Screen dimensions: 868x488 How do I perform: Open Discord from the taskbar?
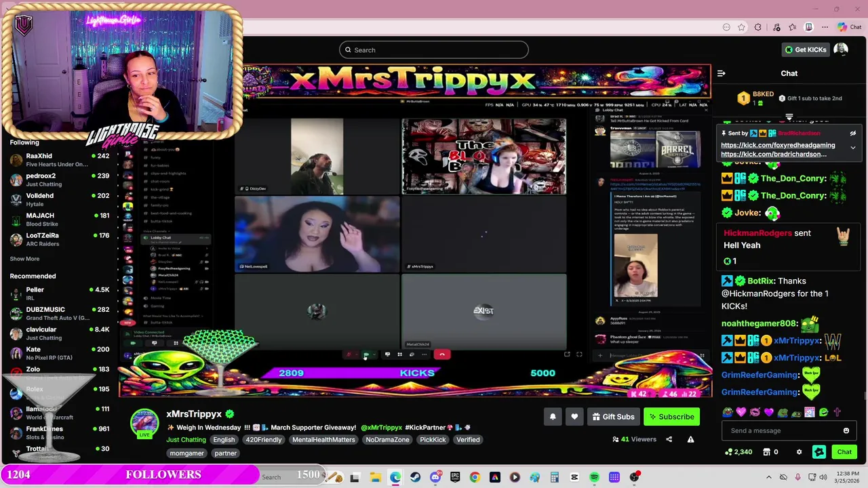tap(435, 478)
